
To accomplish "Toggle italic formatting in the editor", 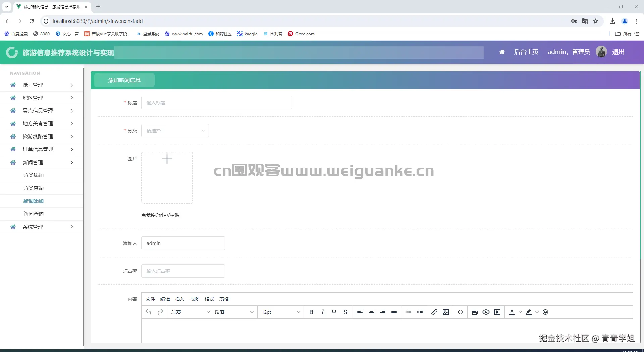I will 323,312.
